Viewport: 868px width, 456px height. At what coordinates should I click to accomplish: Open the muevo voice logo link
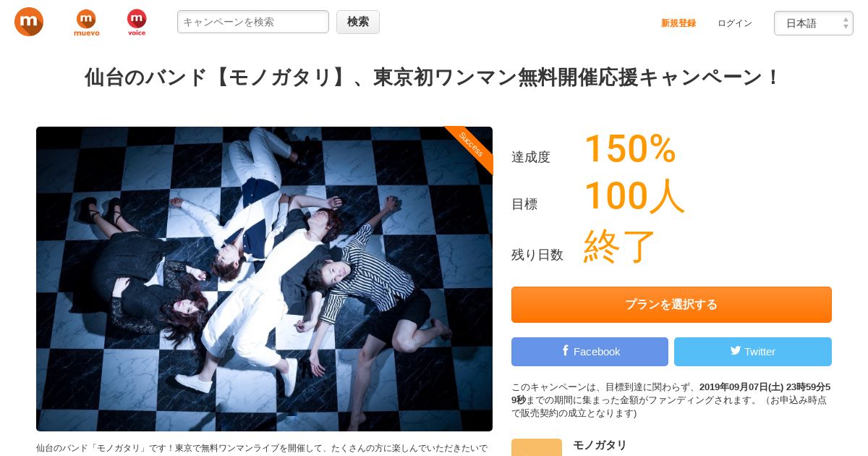pos(137,22)
